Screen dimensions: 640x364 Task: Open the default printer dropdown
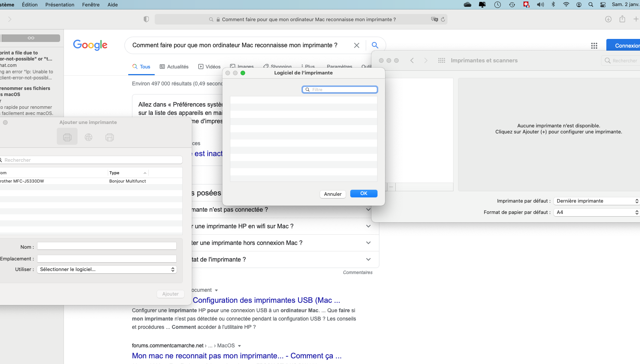tap(597, 201)
